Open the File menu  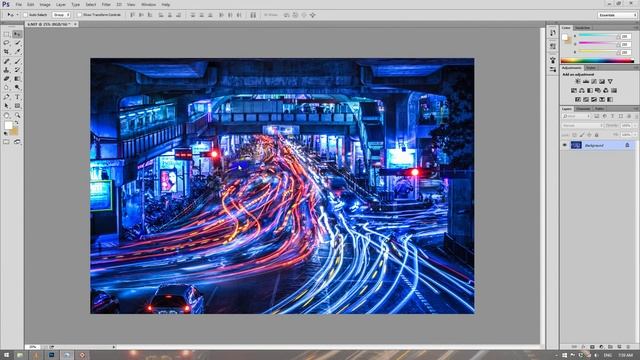19,4
